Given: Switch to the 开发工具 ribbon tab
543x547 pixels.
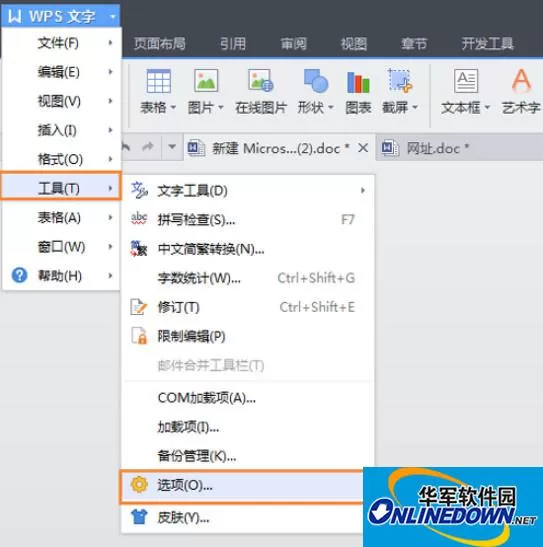Looking at the screenshot, I should [x=488, y=44].
